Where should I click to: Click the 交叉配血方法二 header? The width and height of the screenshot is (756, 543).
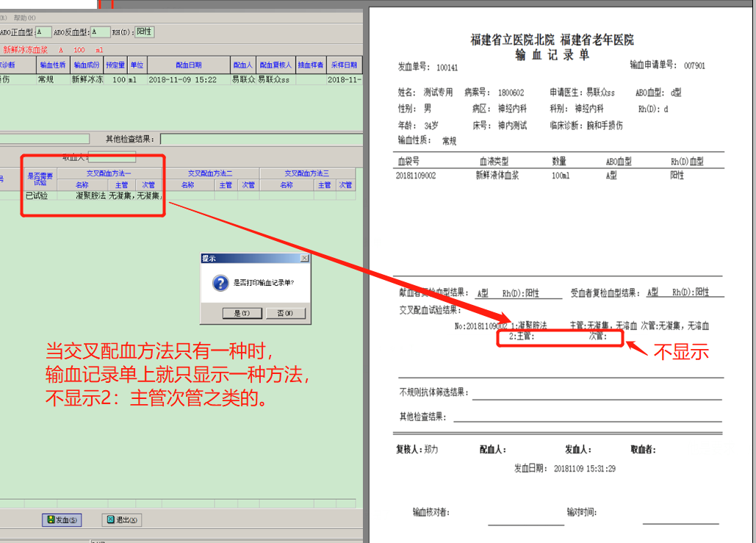(x=210, y=173)
